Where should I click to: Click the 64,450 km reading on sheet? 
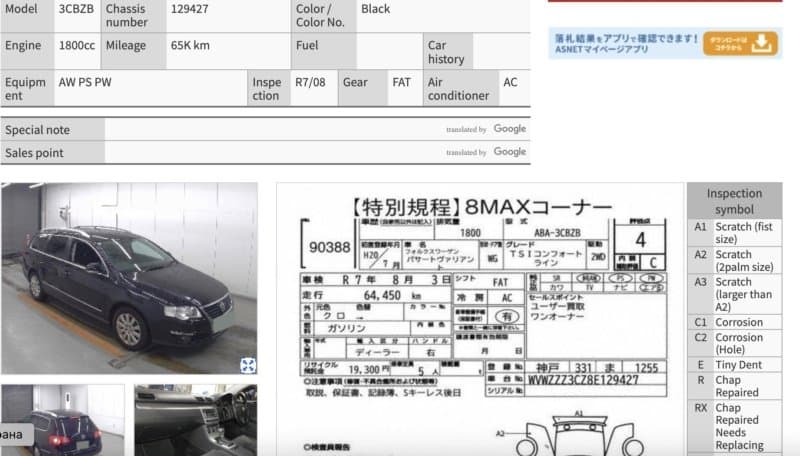[x=392, y=295]
